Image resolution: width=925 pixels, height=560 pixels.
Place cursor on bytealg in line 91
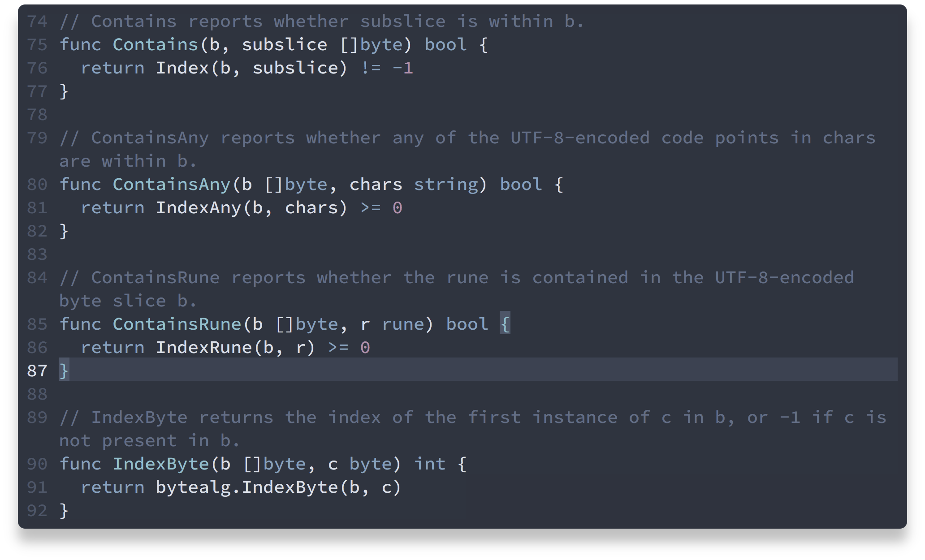click(193, 487)
